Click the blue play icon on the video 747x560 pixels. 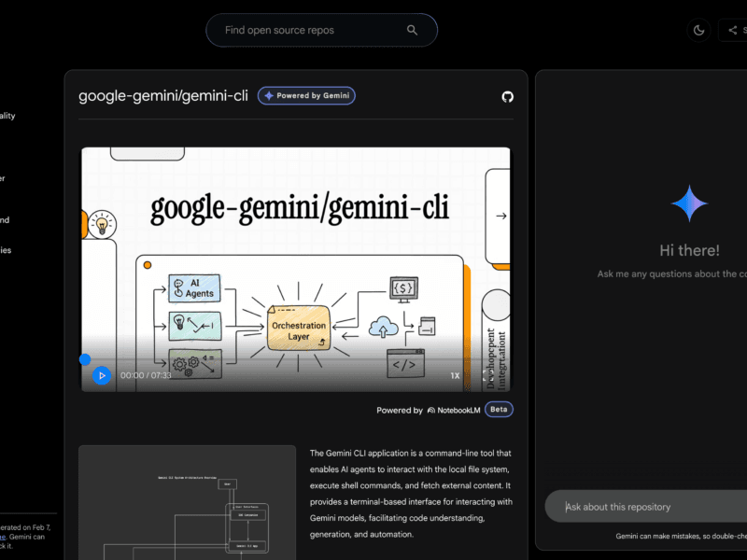(x=103, y=375)
